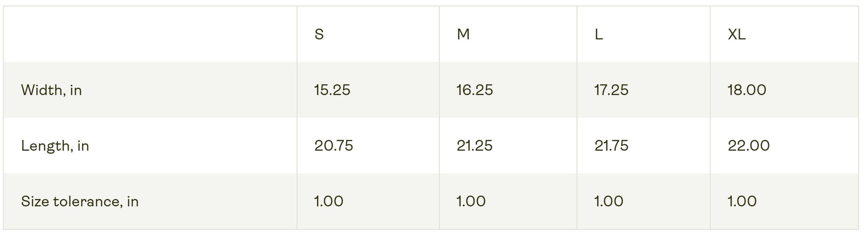The width and height of the screenshot is (868, 235).
Task: Select the 17.25 width cell for L
Action: 611,90
